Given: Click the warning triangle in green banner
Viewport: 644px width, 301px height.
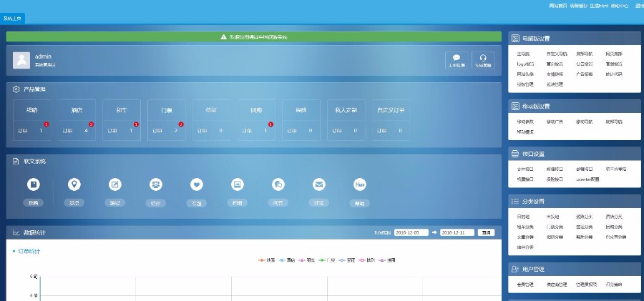Looking at the screenshot, I should [223, 37].
